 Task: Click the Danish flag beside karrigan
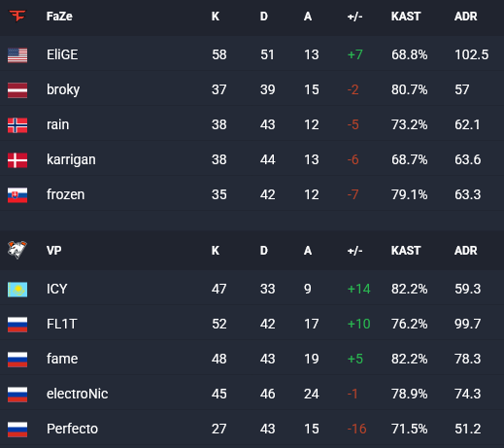point(17,160)
